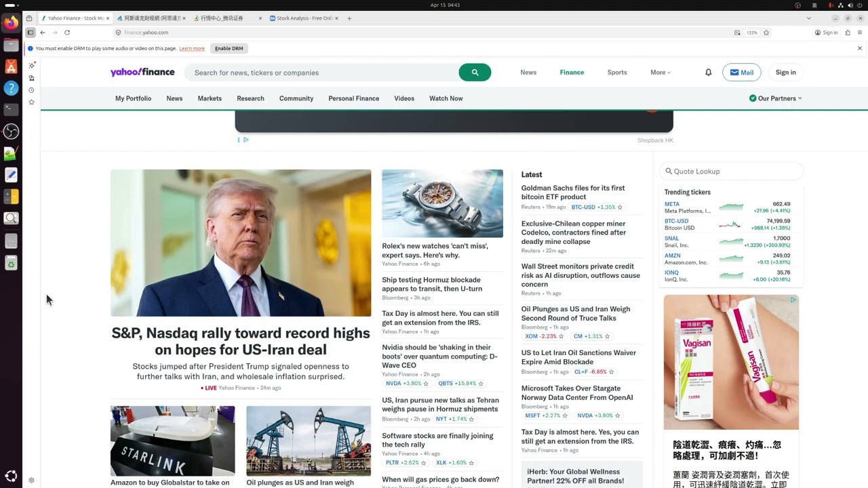Switch to the 行情中心 腾讯证券 tab

tap(226, 18)
